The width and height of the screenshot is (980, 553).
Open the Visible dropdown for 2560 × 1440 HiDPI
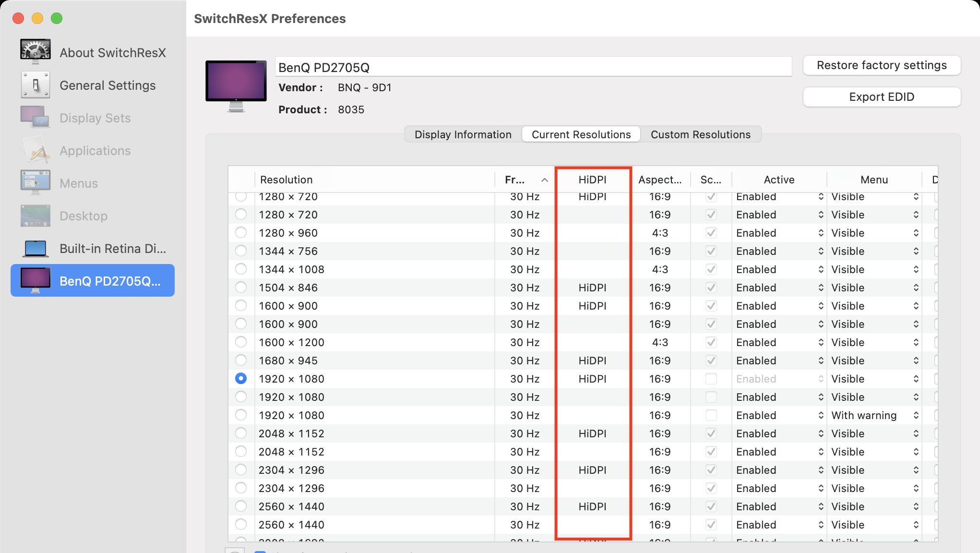coord(874,506)
